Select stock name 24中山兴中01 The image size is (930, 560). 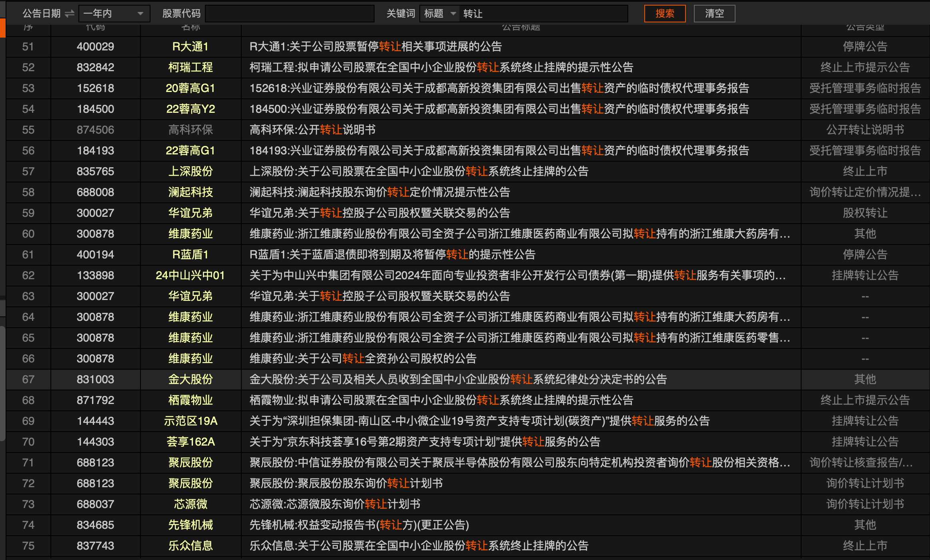(x=190, y=275)
